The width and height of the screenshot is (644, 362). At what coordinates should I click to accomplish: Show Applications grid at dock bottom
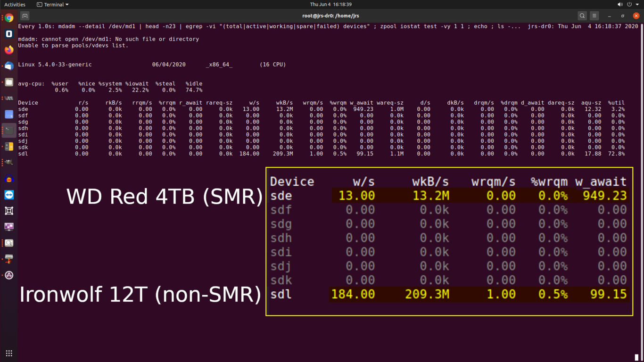[x=9, y=353]
